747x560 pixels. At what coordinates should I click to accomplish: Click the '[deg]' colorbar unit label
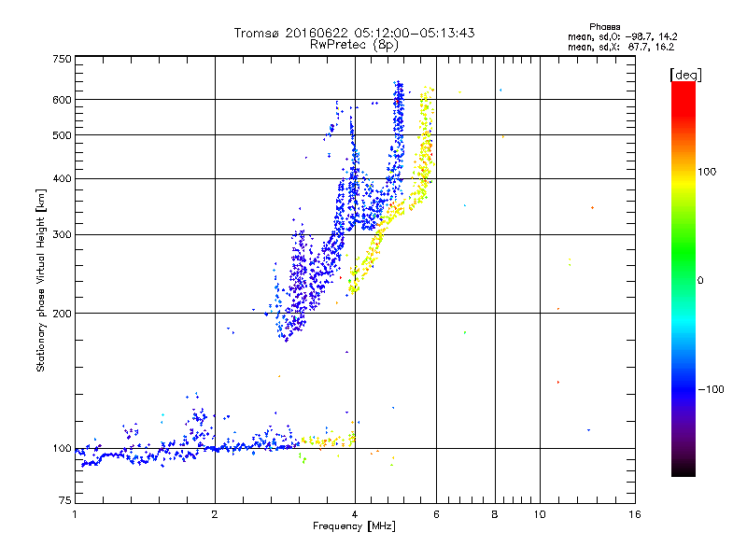(x=685, y=75)
